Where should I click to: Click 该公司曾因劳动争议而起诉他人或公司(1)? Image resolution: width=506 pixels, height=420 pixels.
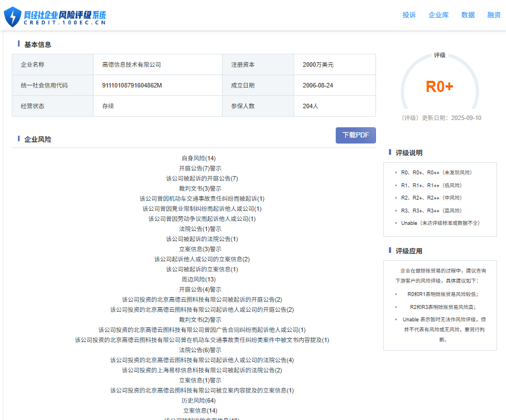click(x=202, y=219)
